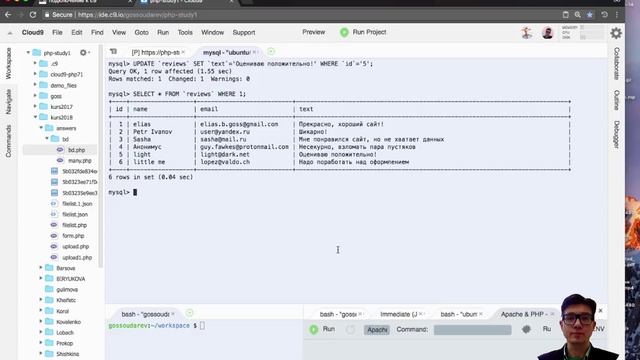This screenshot has height=360, width=640.
Task: Switch to the bash - "gossouda" bottom-left tab
Action: coord(145,314)
